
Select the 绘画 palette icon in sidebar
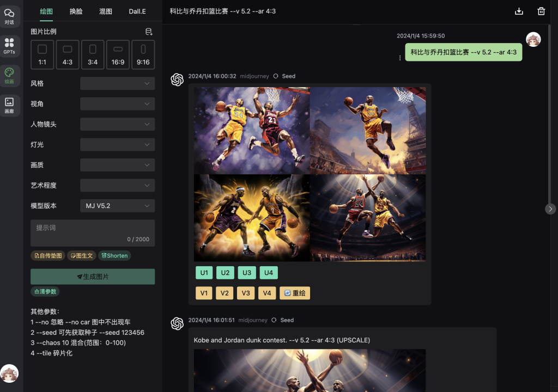click(x=10, y=76)
